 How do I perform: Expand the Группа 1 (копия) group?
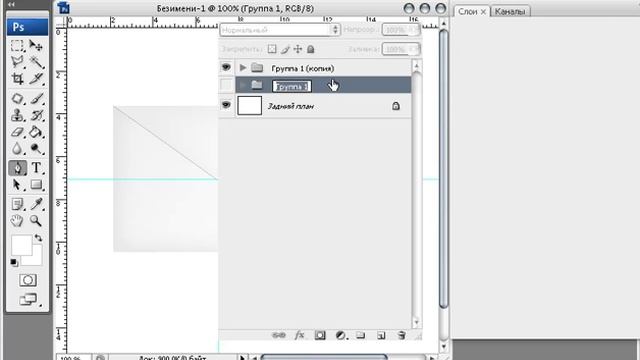pos(243,67)
